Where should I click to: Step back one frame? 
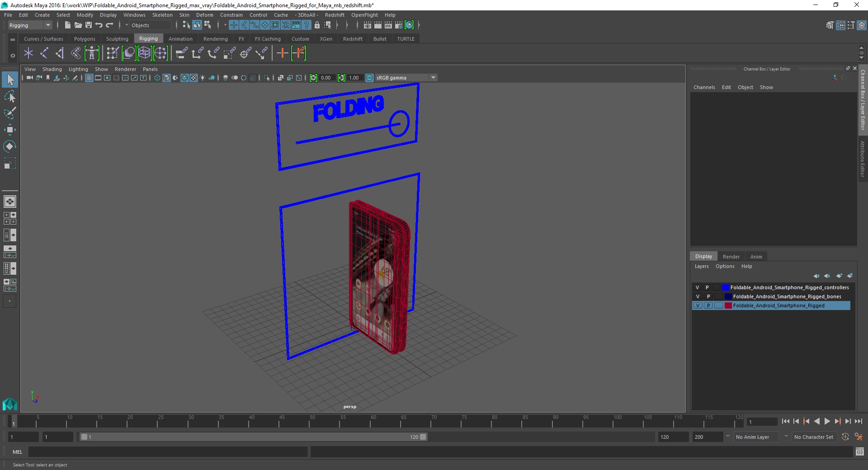click(796, 421)
